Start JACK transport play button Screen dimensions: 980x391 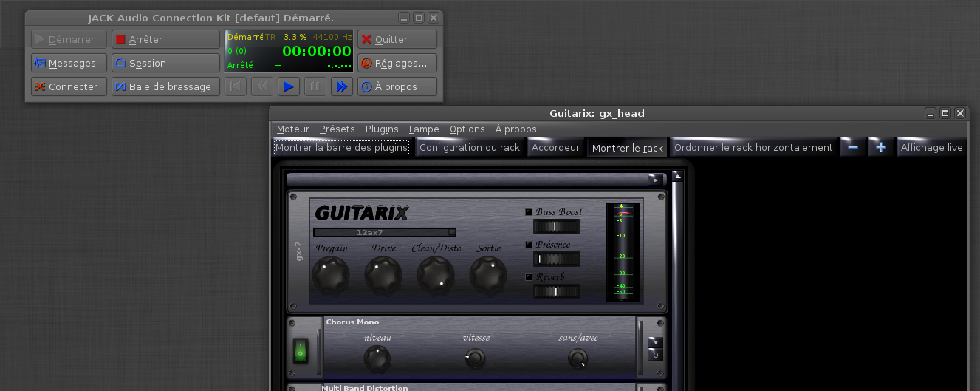(x=288, y=86)
